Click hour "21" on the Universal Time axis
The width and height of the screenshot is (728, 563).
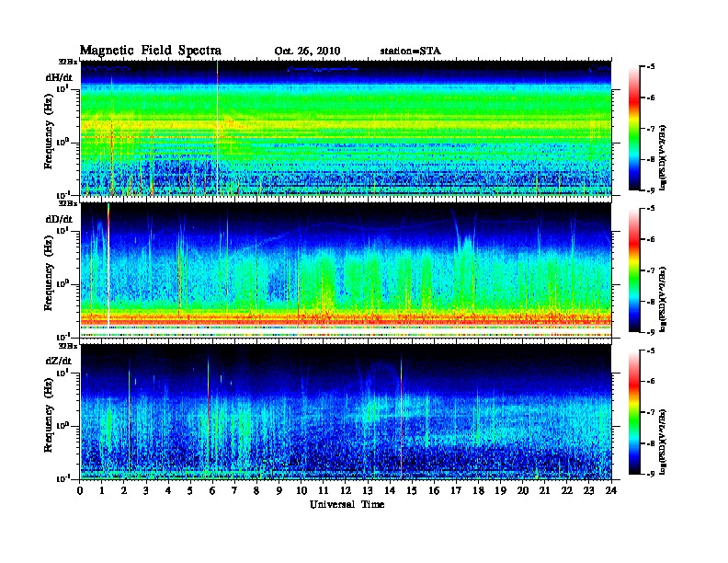pos(544,490)
